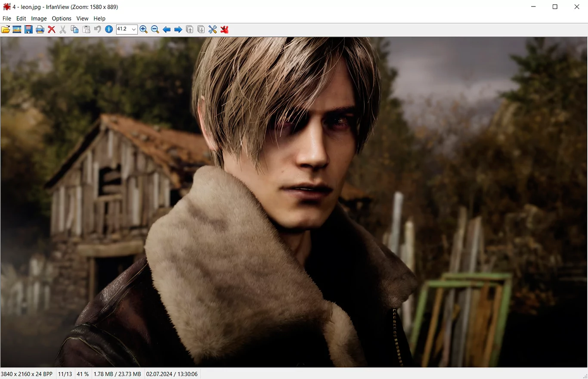Open the Edit menu
This screenshot has width=588, height=379.
[21, 19]
